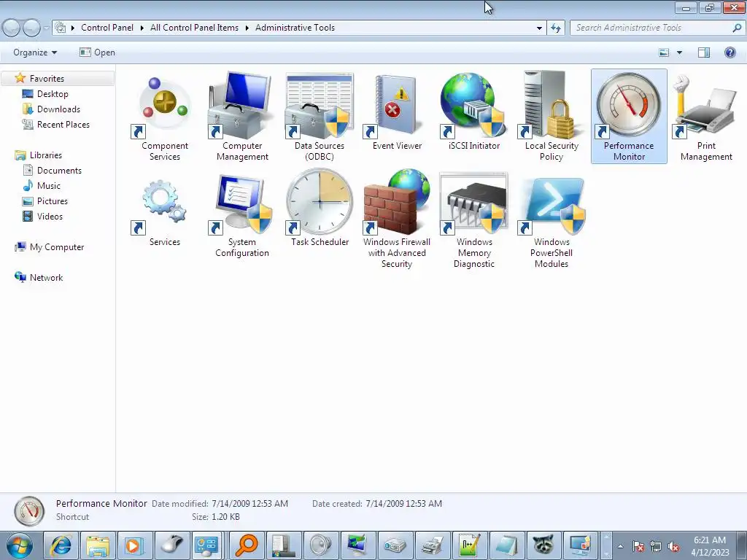
Task: Click the 'Date created' value in details pane
Action: [403, 503]
